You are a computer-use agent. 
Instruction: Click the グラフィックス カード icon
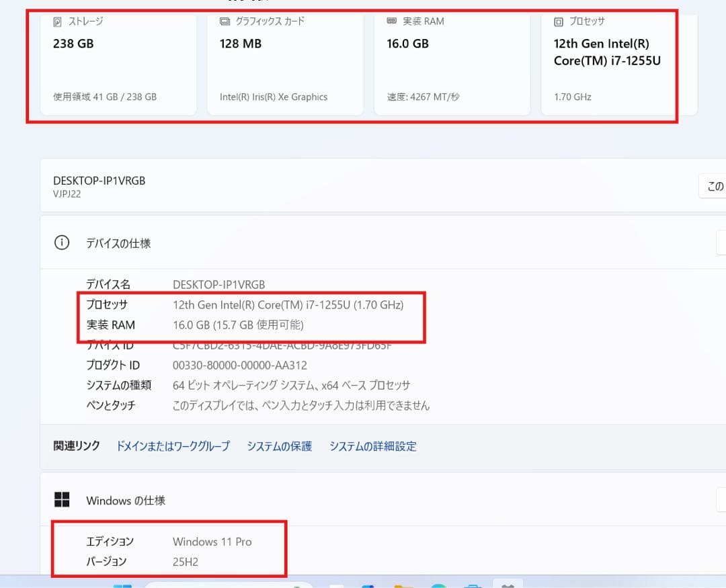point(225,21)
